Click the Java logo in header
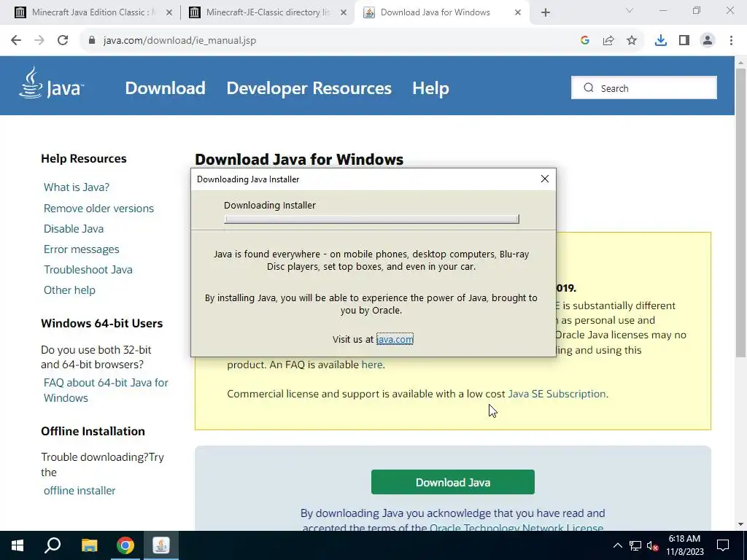Screen dimensions: 747x560 [52, 83]
